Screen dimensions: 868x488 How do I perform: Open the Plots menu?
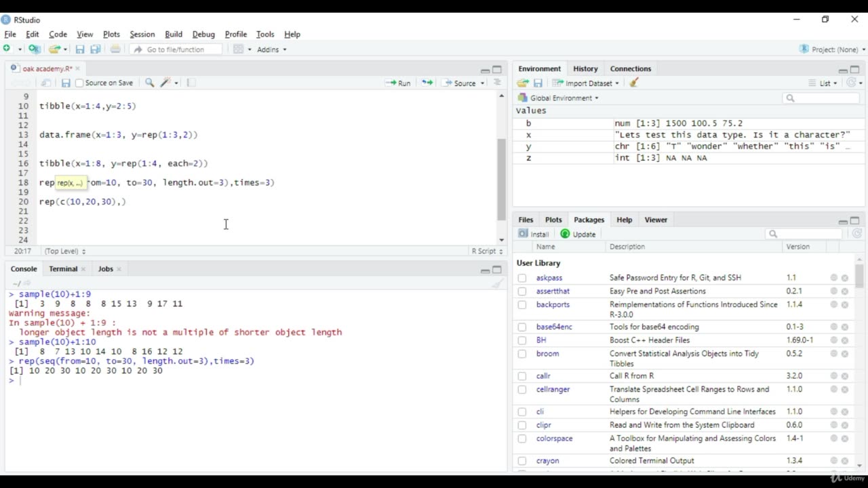point(111,34)
